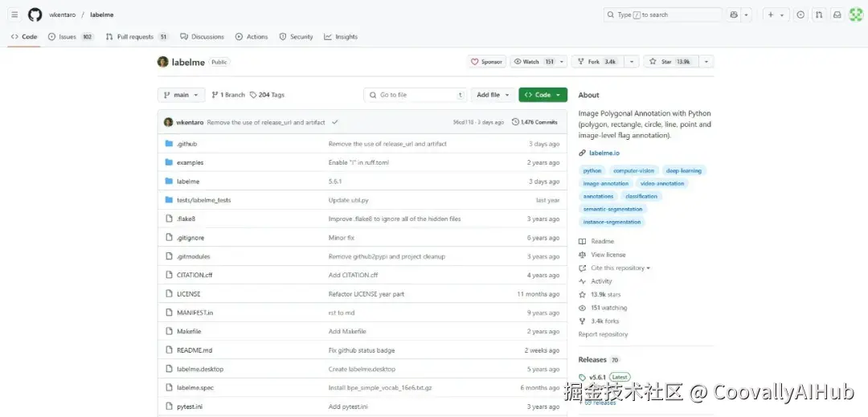Image resolution: width=868 pixels, height=417 pixels.
Task: Select the semantic-segmentation topic tag
Action: (x=612, y=209)
